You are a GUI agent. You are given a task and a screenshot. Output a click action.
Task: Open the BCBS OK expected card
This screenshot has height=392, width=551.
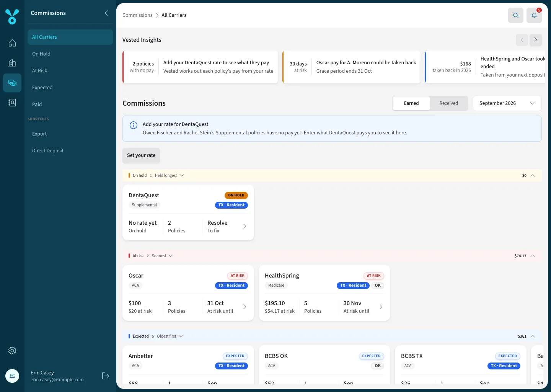point(324,365)
